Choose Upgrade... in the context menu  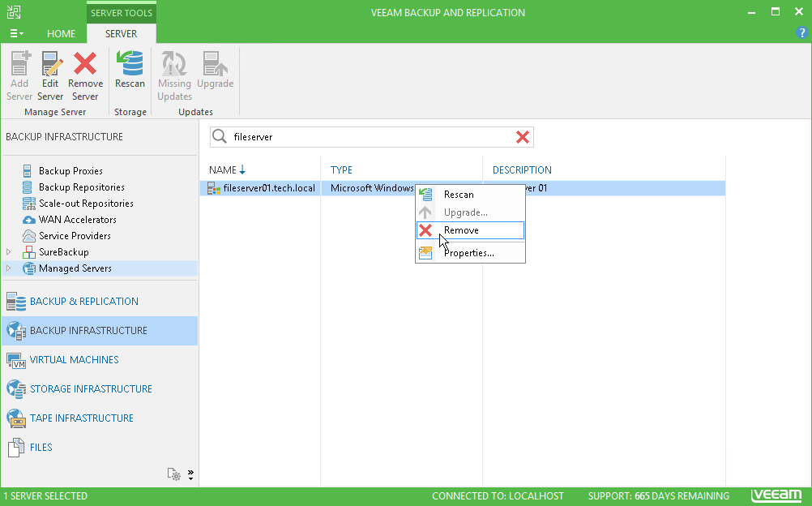click(470, 212)
